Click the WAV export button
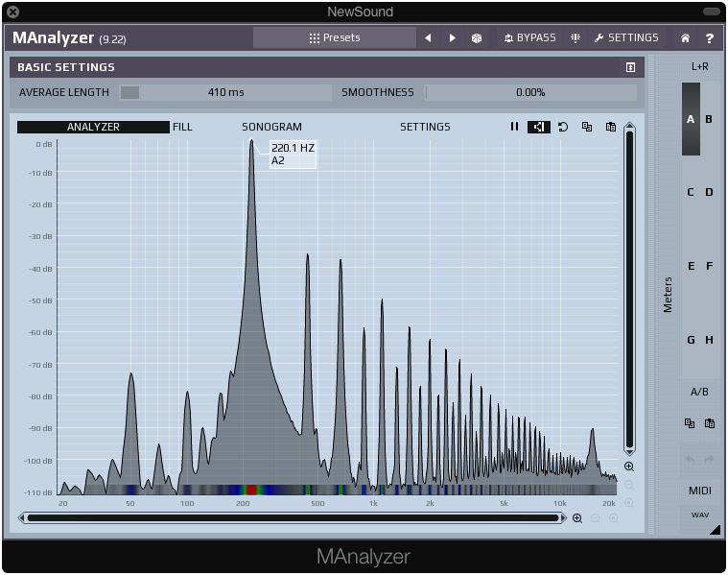This screenshot has width=728, height=575. pos(699,515)
